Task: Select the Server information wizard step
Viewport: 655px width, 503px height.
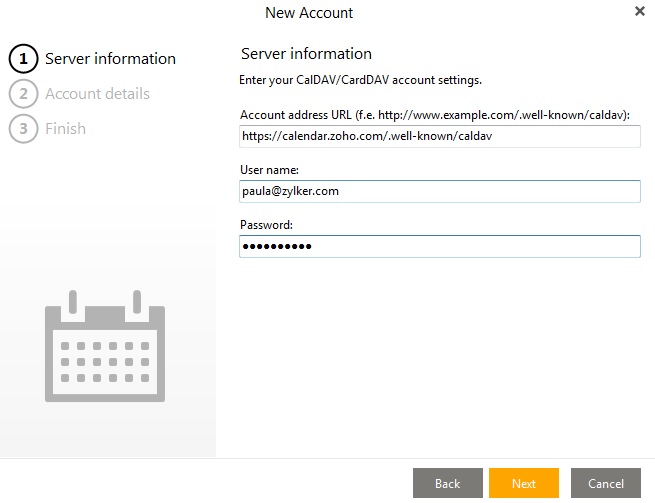Action: pos(110,59)
